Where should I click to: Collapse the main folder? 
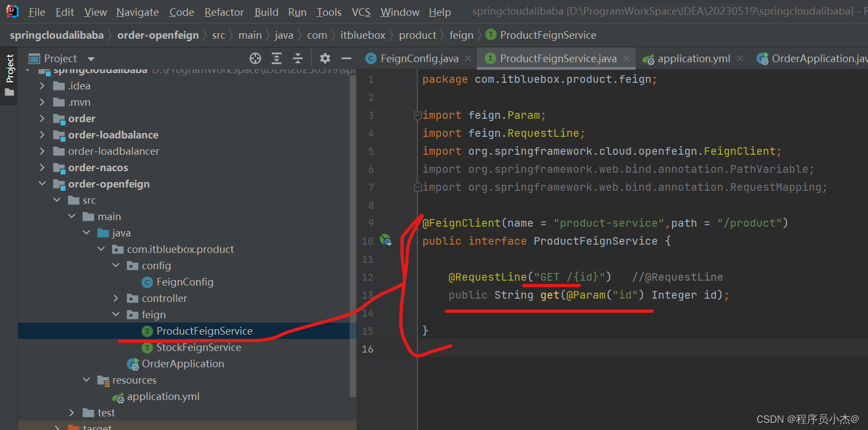coord(71,216)
